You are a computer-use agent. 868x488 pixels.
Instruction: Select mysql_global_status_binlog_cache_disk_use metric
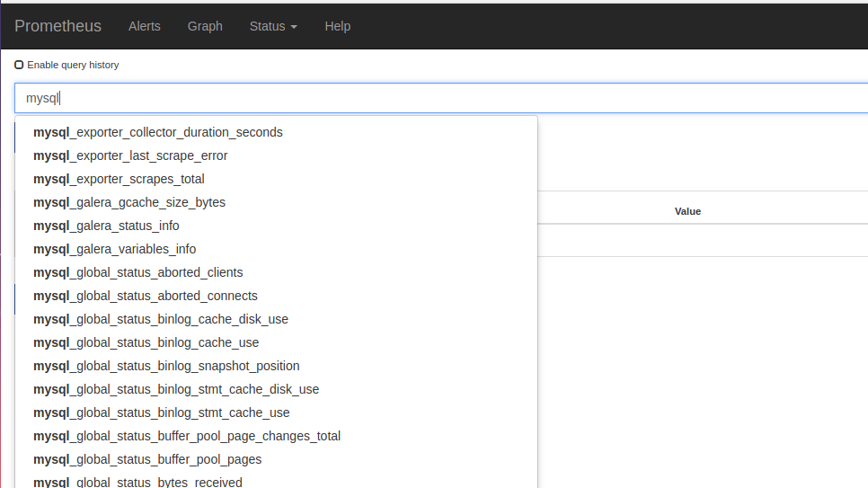point(161,319)
